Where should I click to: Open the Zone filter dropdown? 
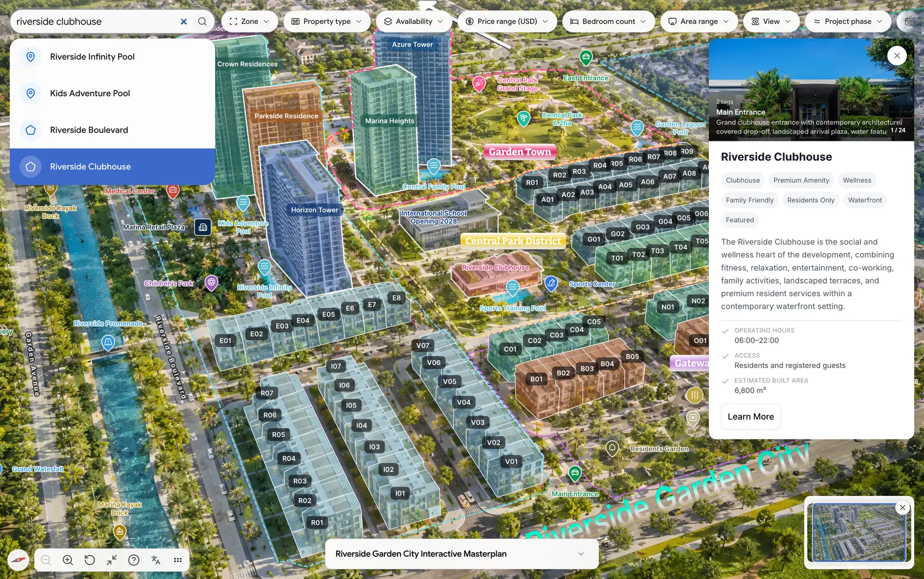tap(249, 22)
